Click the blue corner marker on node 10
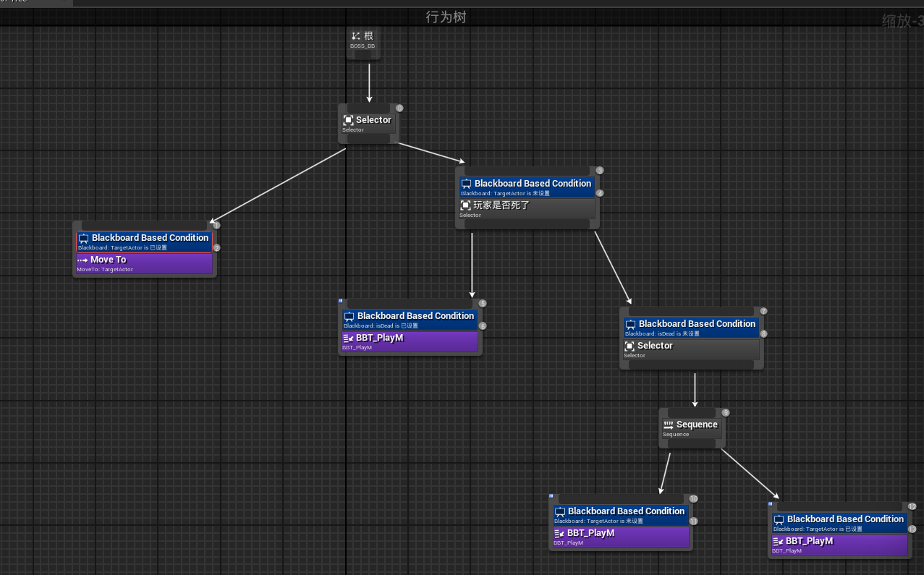 [x=551, y=495]
